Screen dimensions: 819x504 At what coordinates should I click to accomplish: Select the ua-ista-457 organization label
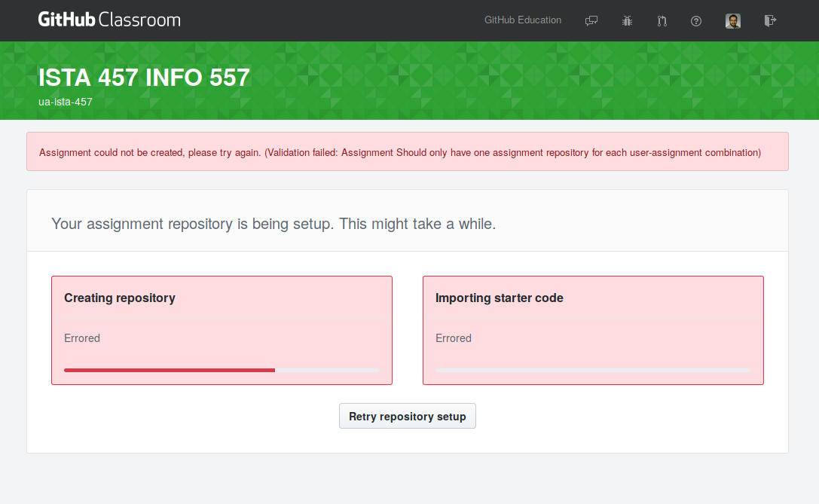click(66, 102)
